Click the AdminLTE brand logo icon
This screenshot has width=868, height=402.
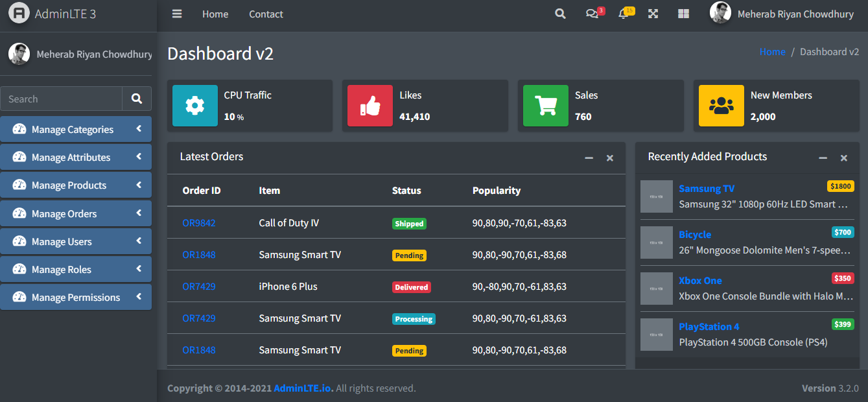[x=19, y=13]
